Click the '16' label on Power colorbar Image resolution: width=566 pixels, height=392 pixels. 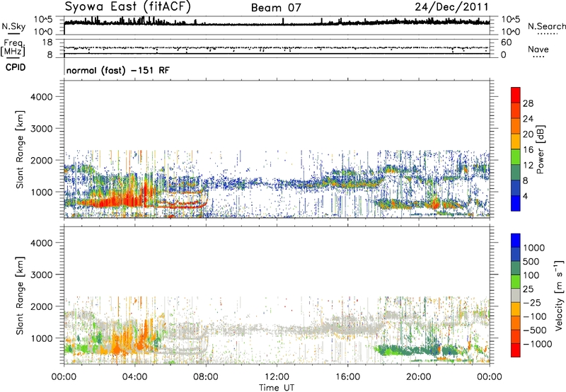click(x=528, y=149)
